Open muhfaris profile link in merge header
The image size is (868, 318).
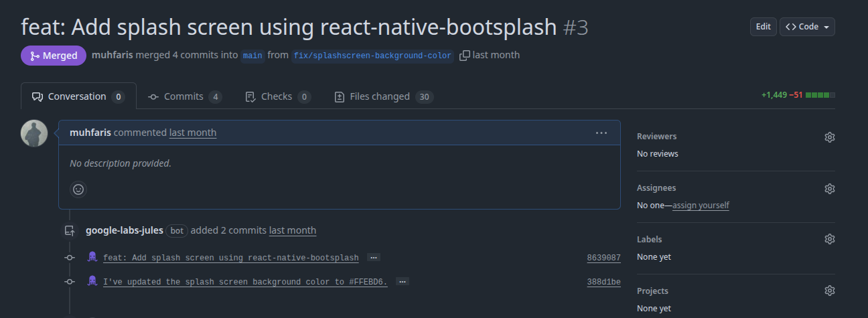pyautogui.click(x=112, y=55)
